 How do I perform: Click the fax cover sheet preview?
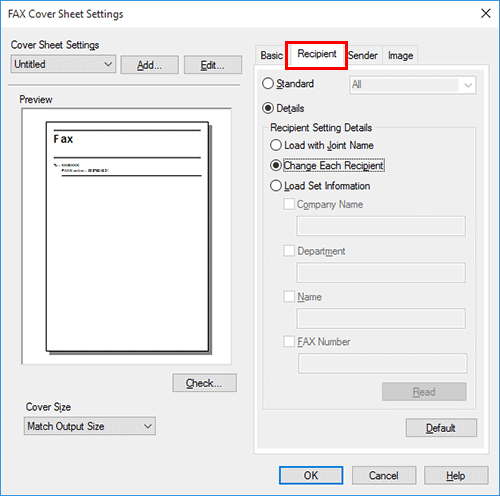(127, 237)
